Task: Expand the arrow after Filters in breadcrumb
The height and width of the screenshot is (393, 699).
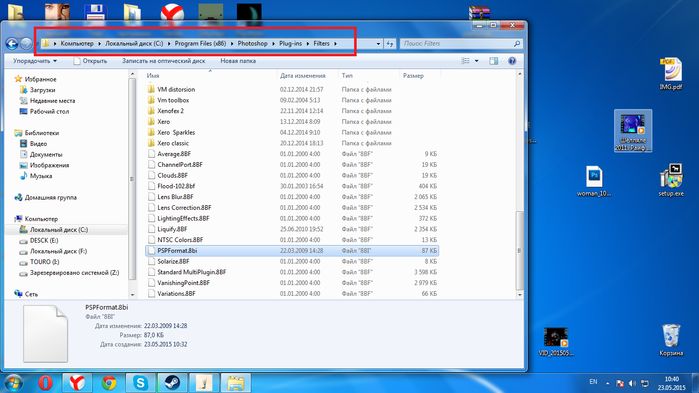Action: tap(335, 44)
